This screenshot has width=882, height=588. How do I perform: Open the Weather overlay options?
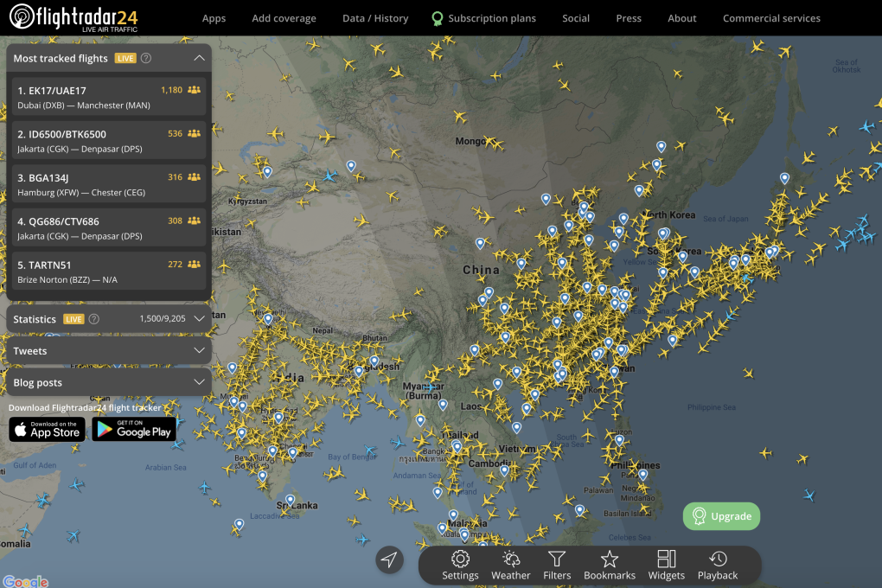(510, 566)
